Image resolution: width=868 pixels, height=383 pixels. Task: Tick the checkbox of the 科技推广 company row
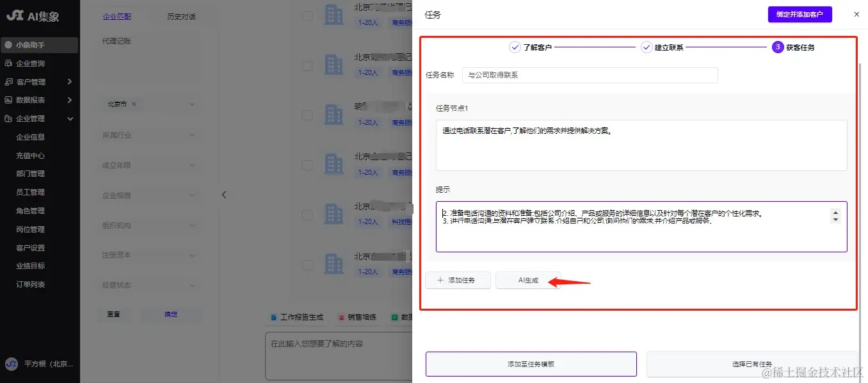pyautogui.click(x=307, y=215)
